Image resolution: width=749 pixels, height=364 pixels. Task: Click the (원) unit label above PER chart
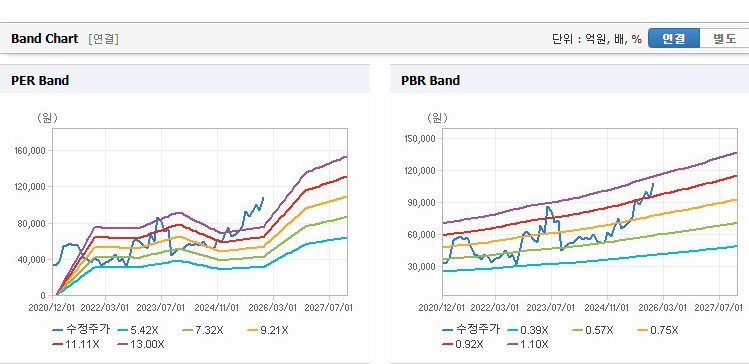(47, 118)
